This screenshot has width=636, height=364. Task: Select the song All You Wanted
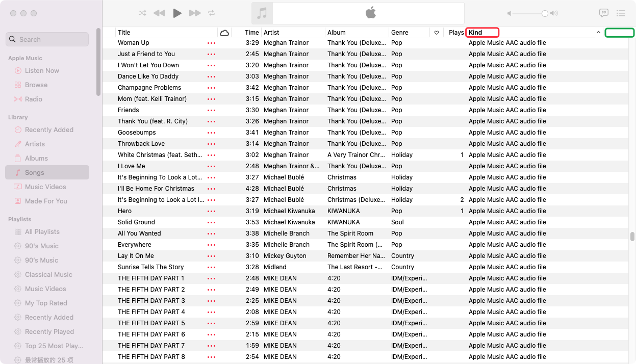139,233
